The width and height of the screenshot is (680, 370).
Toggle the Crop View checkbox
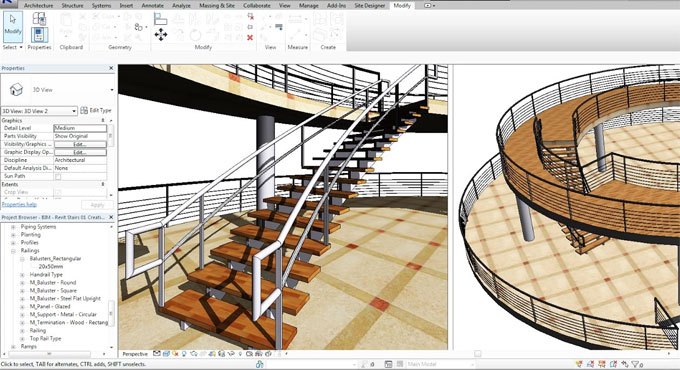click(x=58, y=192)
